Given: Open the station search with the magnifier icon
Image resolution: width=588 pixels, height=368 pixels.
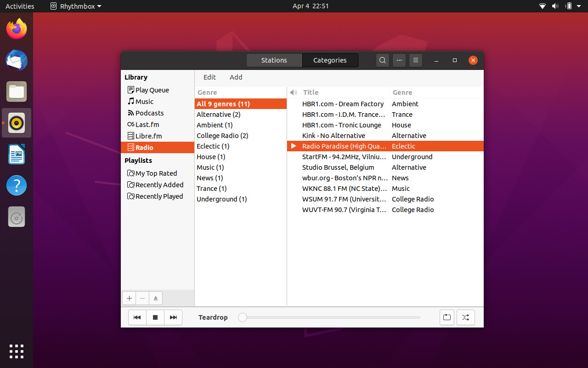Looking at the screenshot, I should (x=382, y=60).
